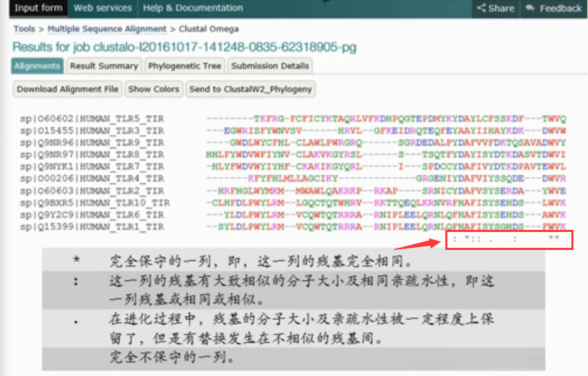Follow the Multiple Sequence Alignment breadcrumb link
Screen dimensions: 588x376
(x=107, y=29)
